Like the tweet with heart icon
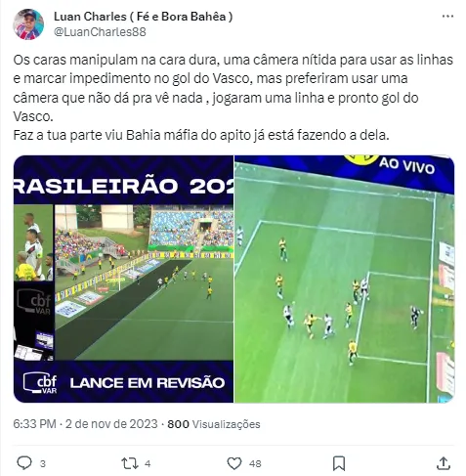This screenshot has height=476, width=466. (234, 463)
